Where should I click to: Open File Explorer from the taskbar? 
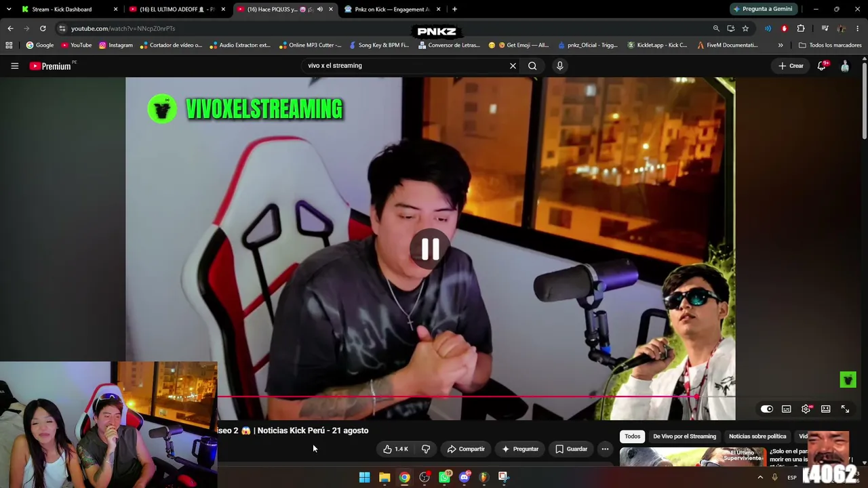pyautogui.click(x=384, y=477)
